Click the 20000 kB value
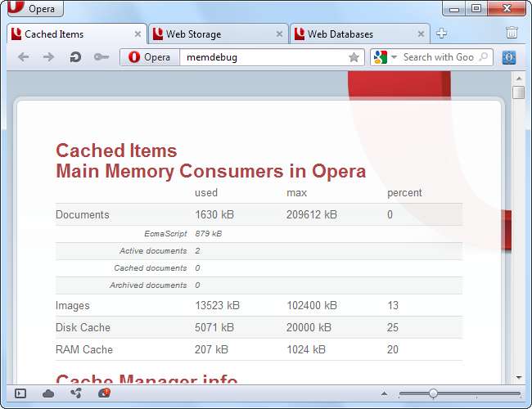Viewport: 532px width, 409px height. point(309,327)
